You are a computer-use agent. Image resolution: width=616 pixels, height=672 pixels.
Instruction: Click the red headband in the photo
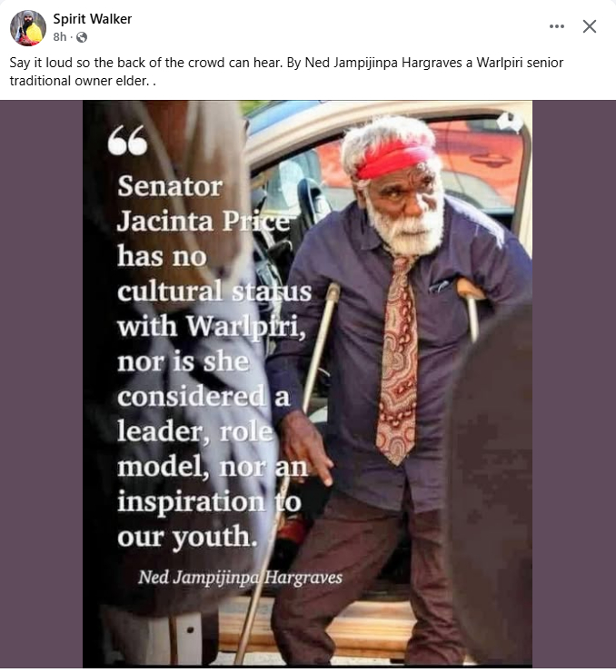click(x=393, y=160)
